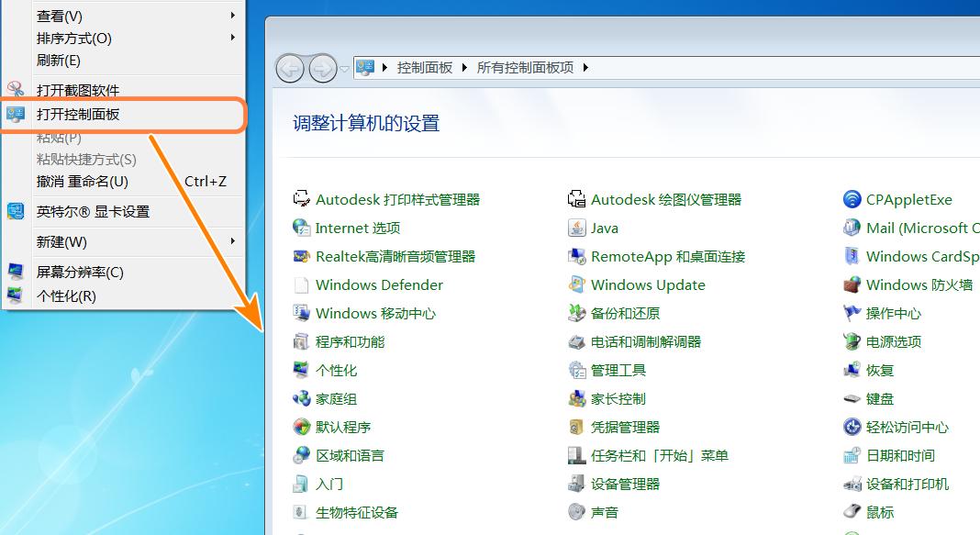
Task: Click 控制面板 breadcrumb in address bar
Action: pyautogui.click(x=424, y=68)
